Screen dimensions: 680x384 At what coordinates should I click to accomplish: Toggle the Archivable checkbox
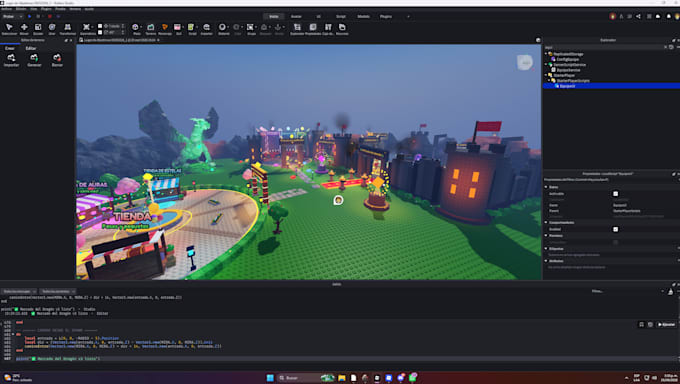tap(615, 194)
